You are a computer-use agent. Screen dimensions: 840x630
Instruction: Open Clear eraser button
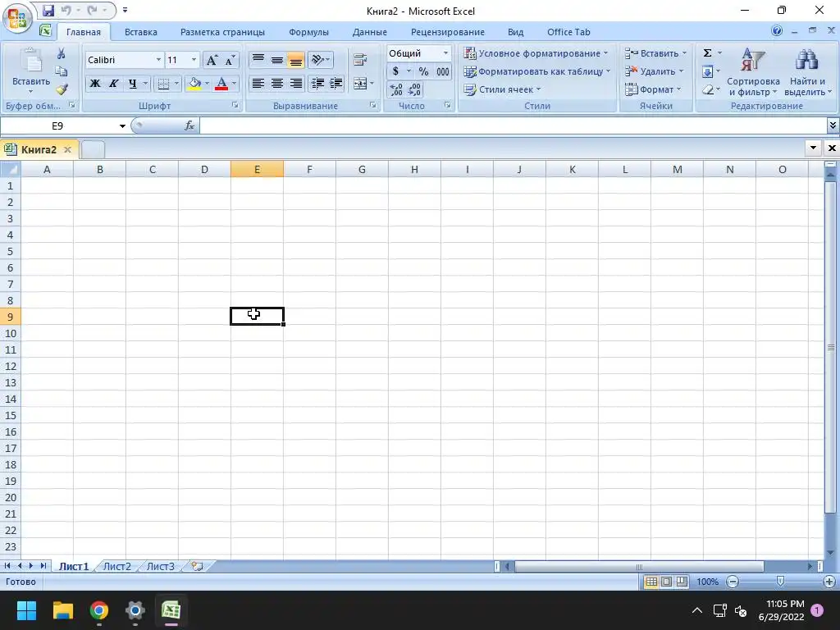click(x=708, y=89)
